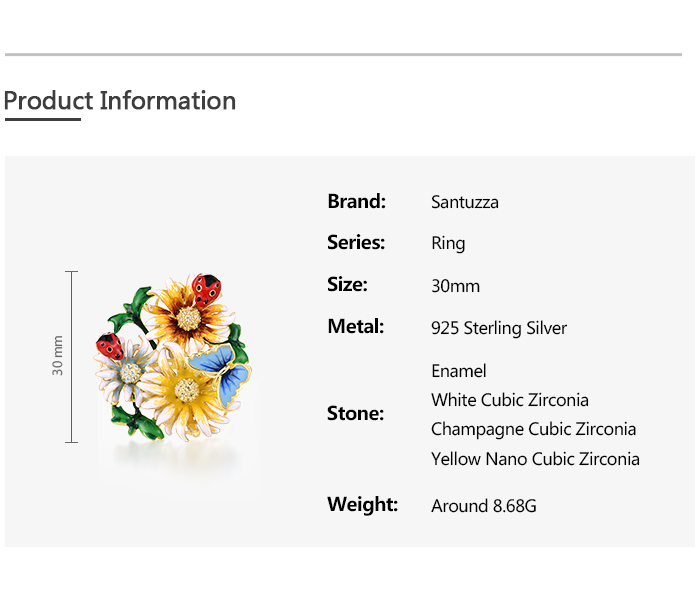Click the 30 mm dimension label beside image
This screenshot has width=700, height=607.
pyautogui.click(x=58, y=355)
